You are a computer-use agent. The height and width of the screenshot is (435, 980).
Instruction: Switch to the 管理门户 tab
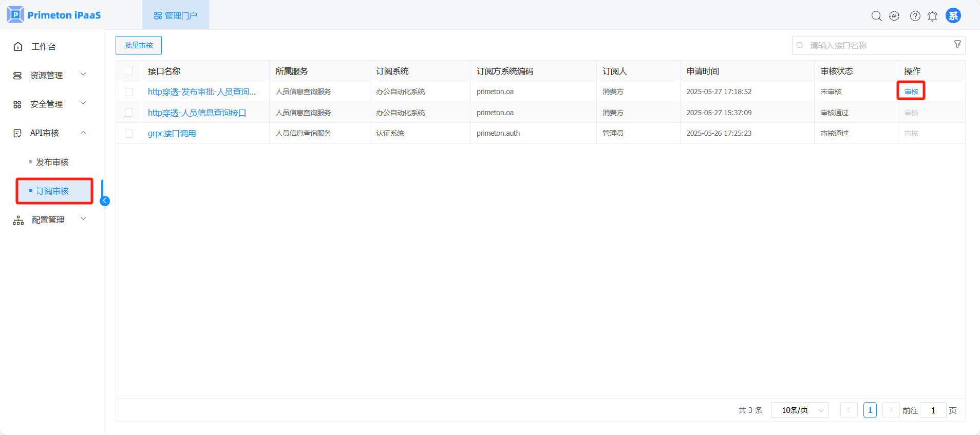[x=176, y=15]
